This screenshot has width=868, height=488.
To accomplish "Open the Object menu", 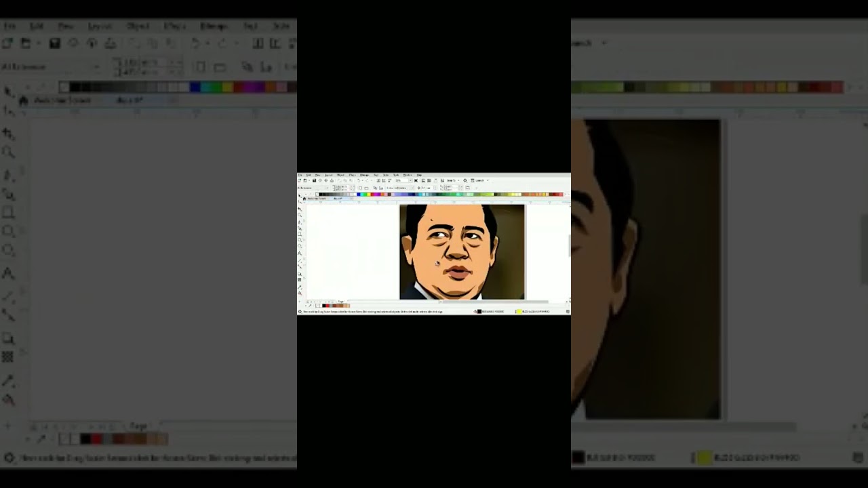I will point(340,175).
